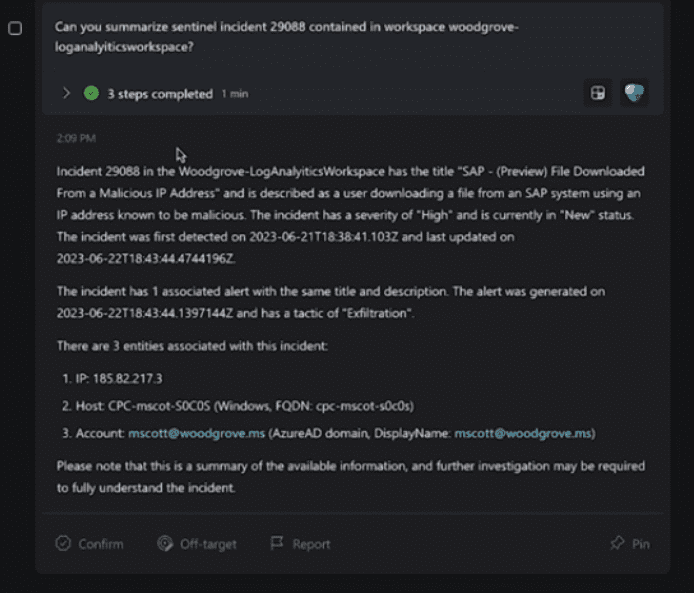Click the Confirm checkmark circle icon
This screenshot has width=697, height=593.
[x=63, y=543]
